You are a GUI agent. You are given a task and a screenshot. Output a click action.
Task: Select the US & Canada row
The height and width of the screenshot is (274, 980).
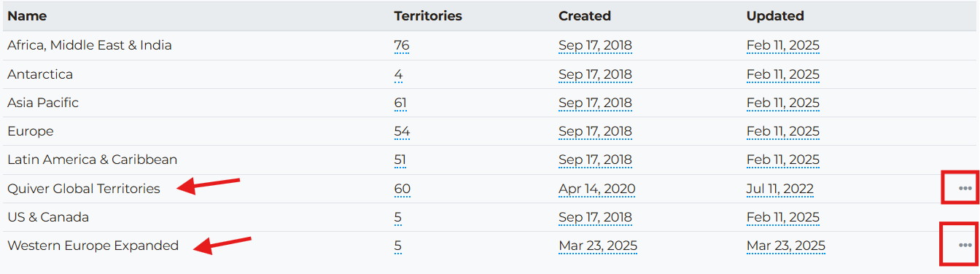(490, 217)
